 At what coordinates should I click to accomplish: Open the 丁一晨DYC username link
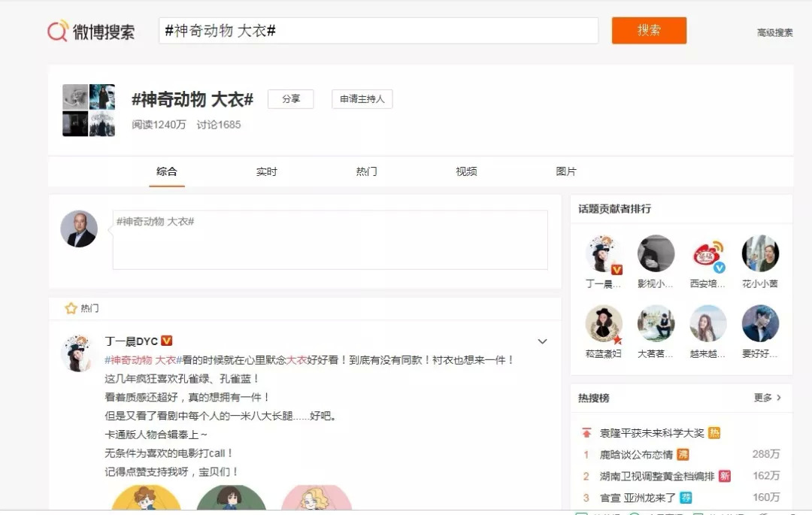(x=131, y=341)
